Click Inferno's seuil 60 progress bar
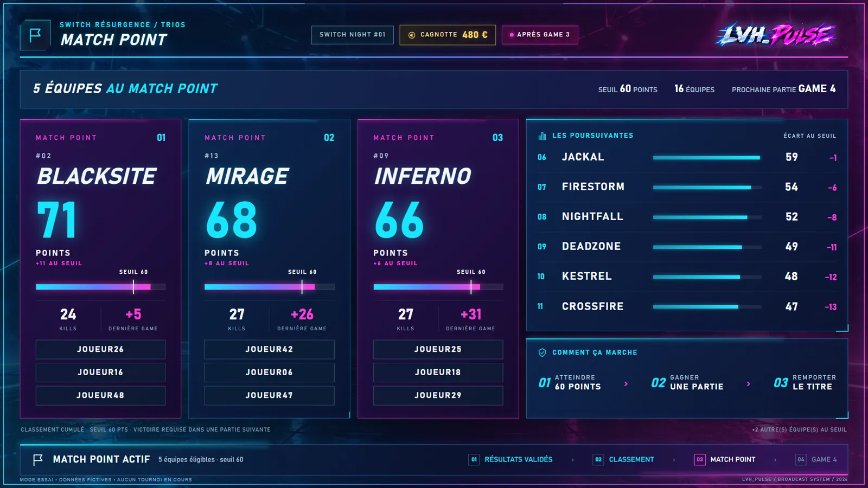Screen dimensions: 868x488 tap(438, 287)
